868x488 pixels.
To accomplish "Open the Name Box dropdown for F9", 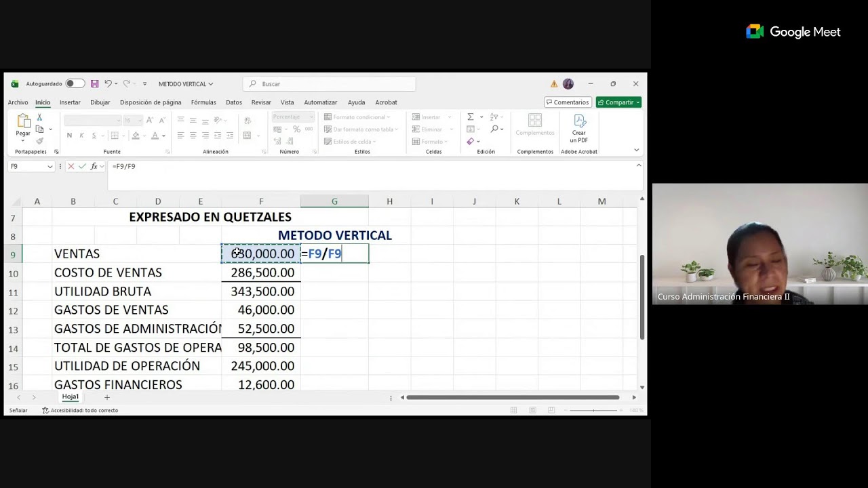I will coord(50,166).
